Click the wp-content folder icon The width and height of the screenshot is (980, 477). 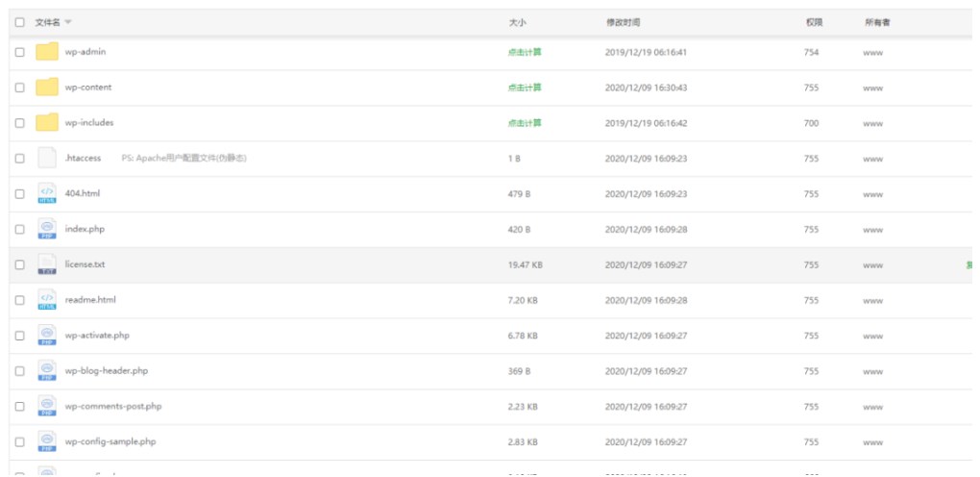[46, 88]
